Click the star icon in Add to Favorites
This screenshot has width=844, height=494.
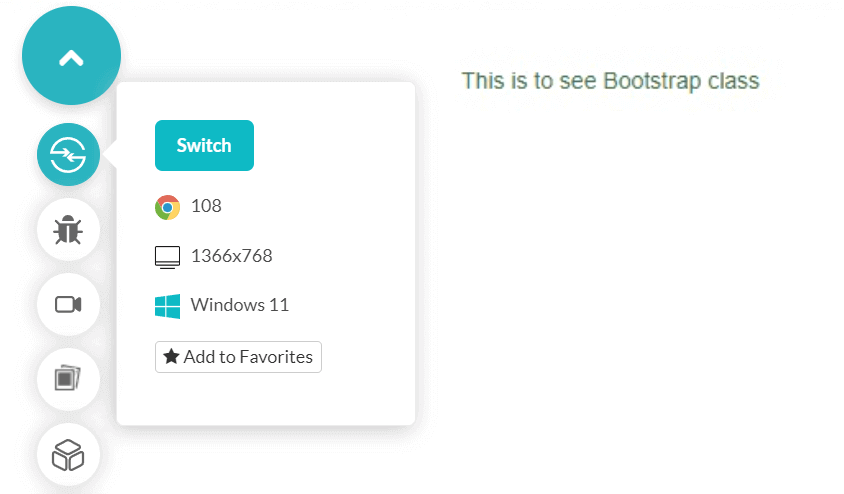171,357
